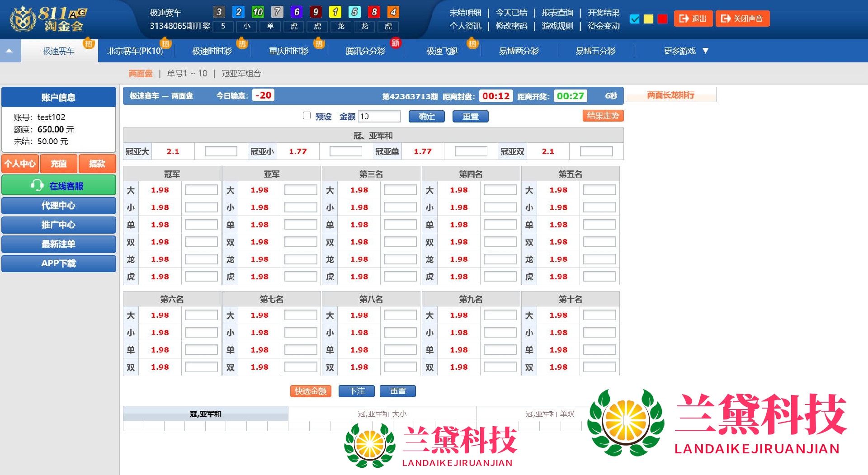
Task: Expand the 更多游戏 dropdown
Action: pyautogui.click(x=686, y=51)
